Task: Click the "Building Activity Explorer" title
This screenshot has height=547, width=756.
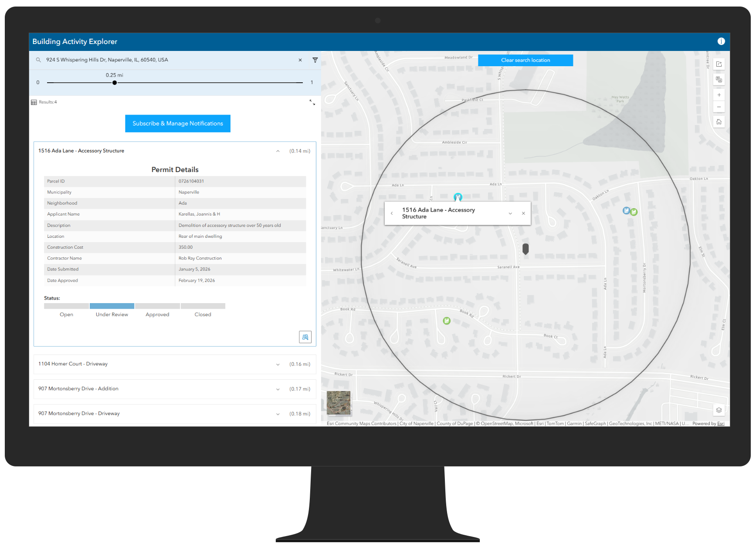Action: pos(75,41)
